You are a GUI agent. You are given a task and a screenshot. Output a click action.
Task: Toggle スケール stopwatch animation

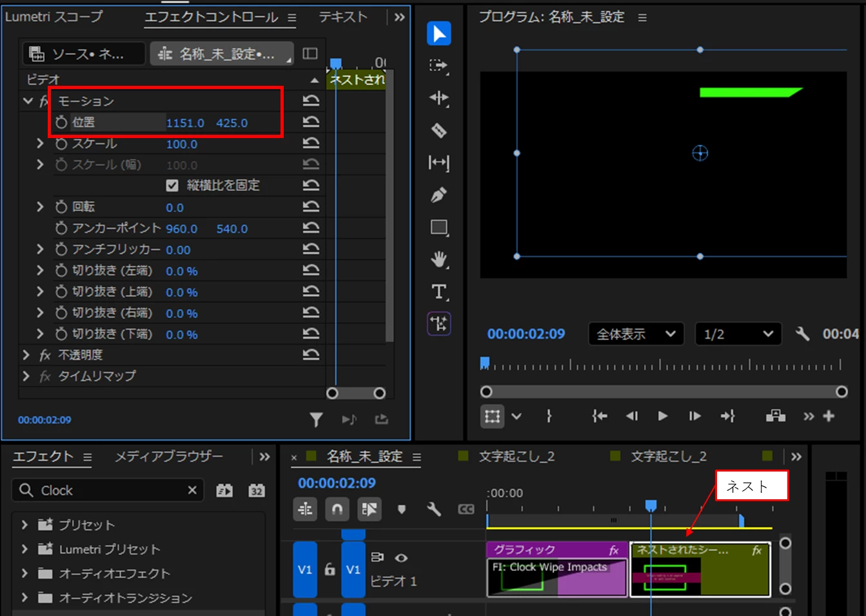click(61, 143)
